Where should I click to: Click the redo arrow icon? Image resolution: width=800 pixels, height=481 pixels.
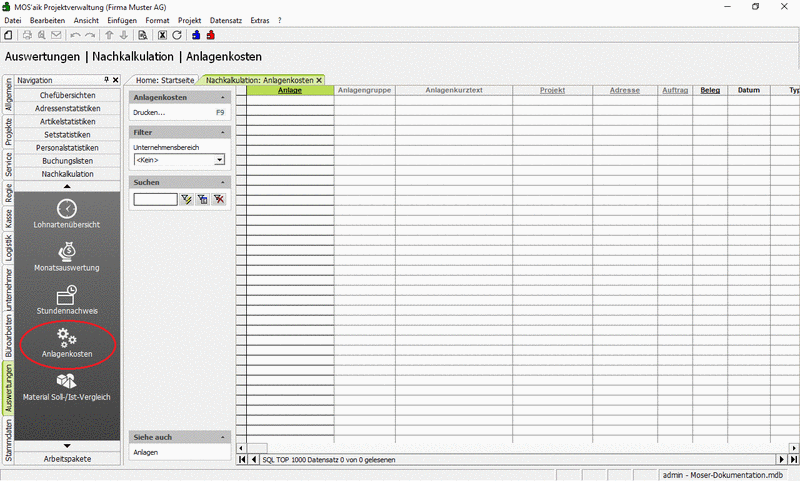pyautogui.click(x=90, y=35)
